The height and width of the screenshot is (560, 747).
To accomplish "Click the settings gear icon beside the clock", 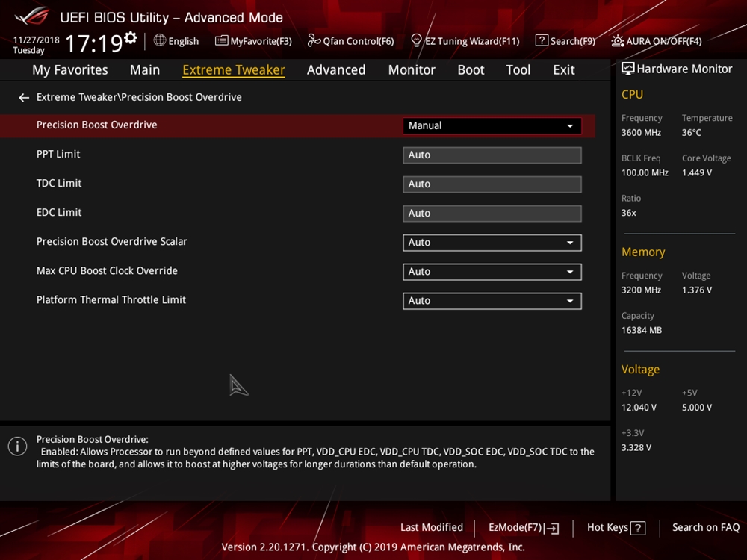I will coord(131,38).
